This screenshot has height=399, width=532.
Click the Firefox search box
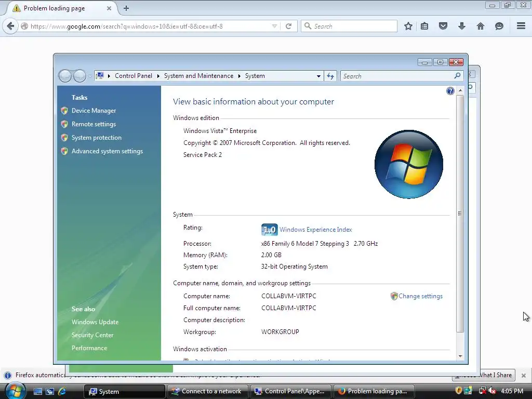(x=349, y=26)
